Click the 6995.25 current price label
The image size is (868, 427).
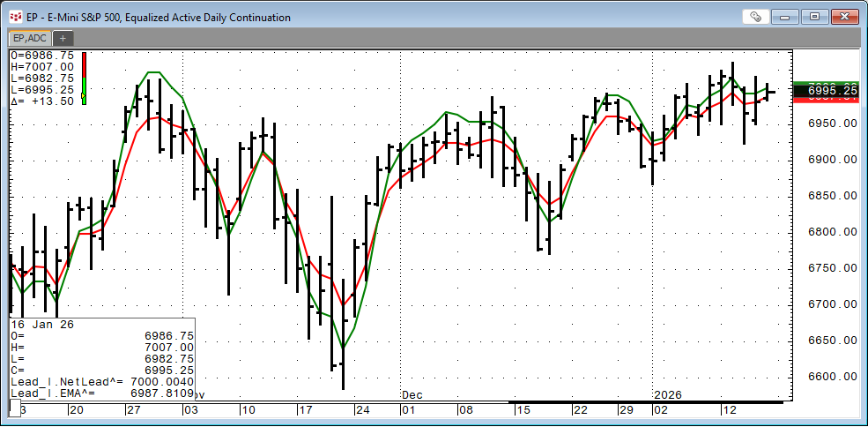[826, 91]
